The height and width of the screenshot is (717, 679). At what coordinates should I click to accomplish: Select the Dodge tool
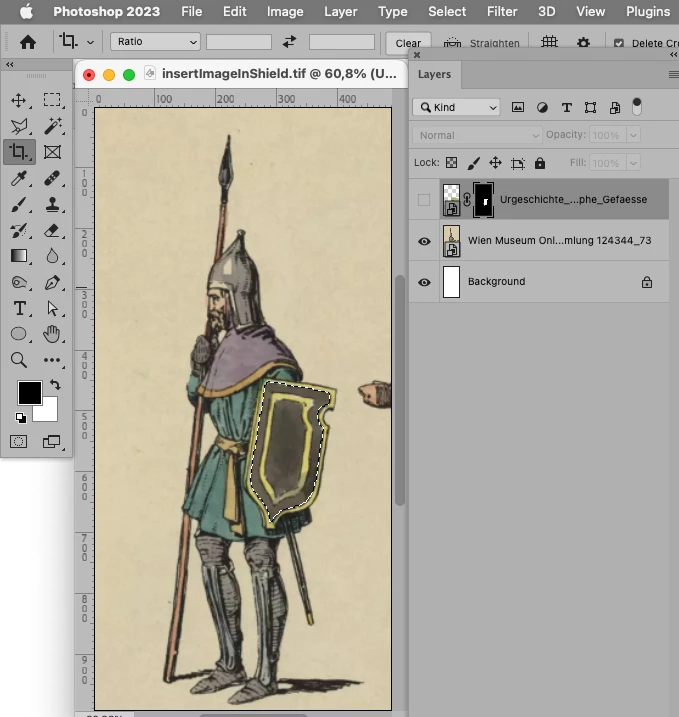[x=19, y=282]
